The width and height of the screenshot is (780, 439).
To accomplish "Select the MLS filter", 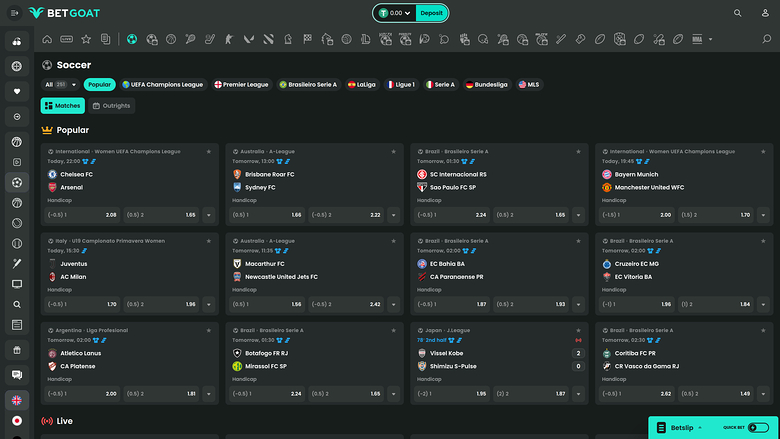I will coord(529,85).
